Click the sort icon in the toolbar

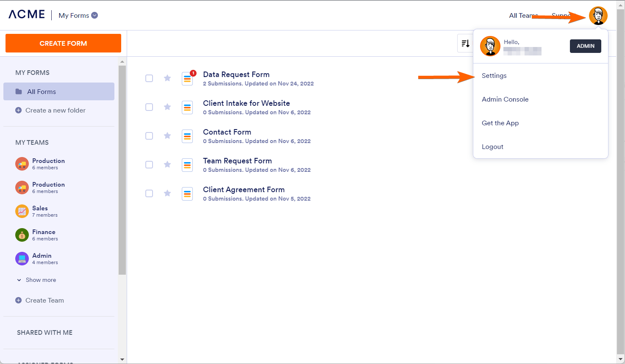point(465,44)
